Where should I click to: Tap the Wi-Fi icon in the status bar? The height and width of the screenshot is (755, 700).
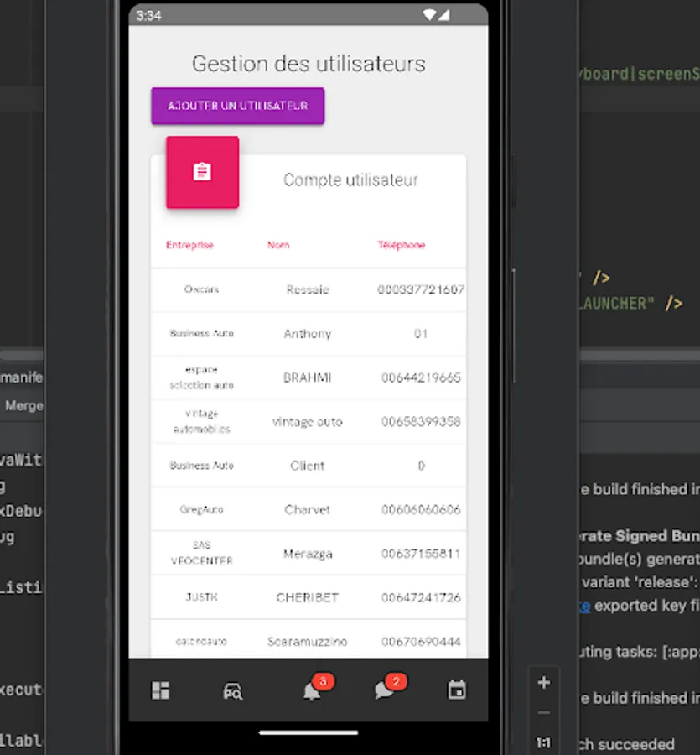[430, 14]
